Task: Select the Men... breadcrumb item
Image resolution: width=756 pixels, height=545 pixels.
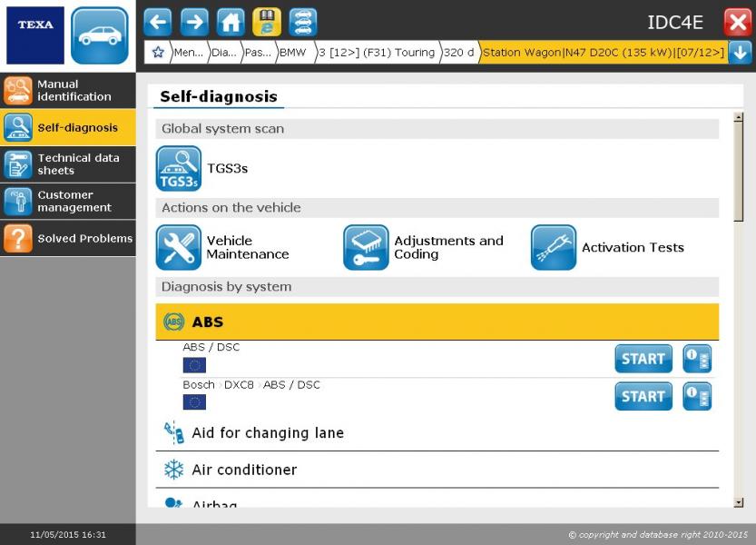Action: tap(189, 52)
